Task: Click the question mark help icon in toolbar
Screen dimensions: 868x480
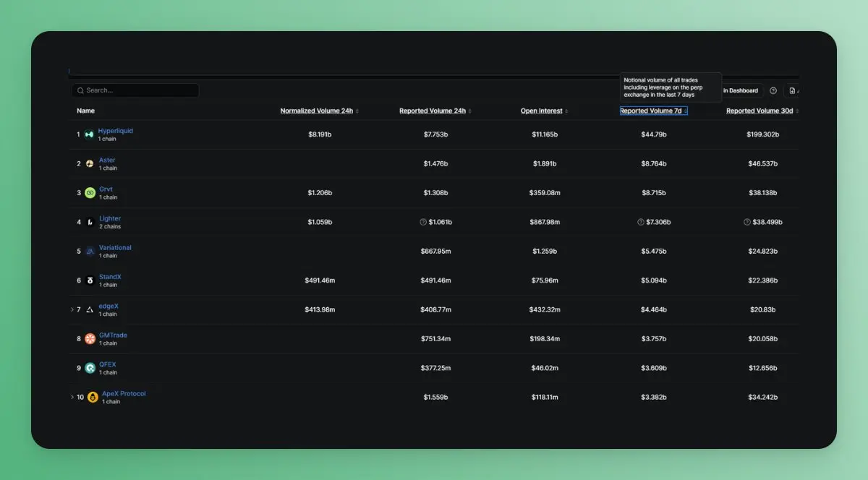Action: tap(773, 90)
